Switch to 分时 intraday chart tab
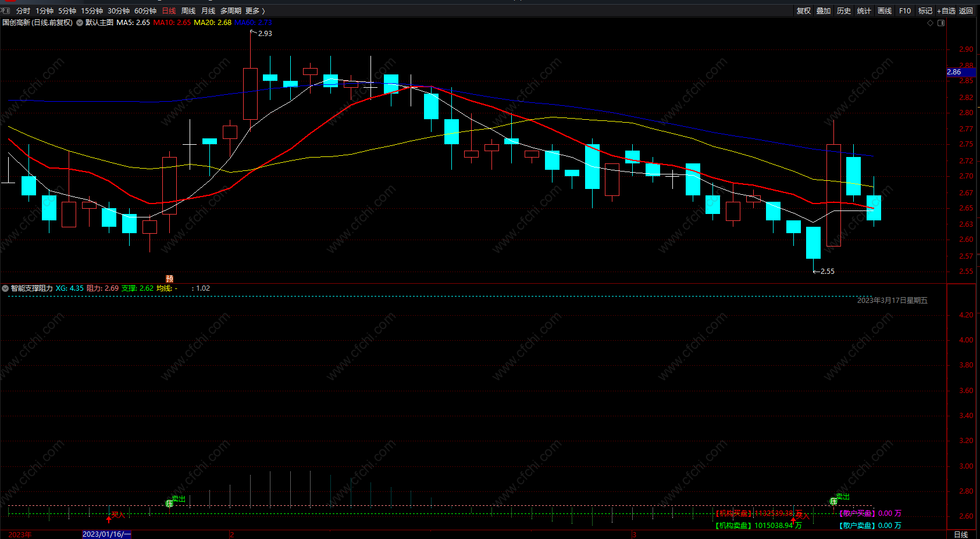Image resolution: width=980 pixels, height=539 pixels. point(23,11)
